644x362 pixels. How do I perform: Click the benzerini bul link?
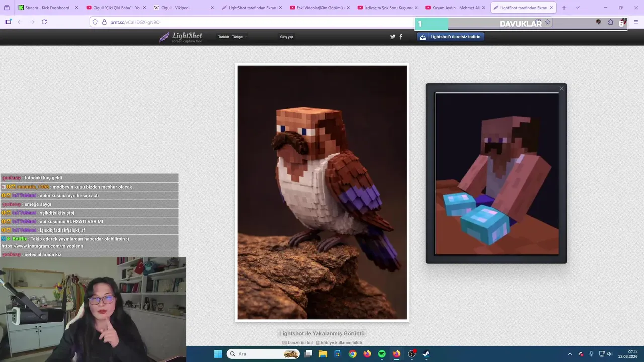coord(297,343)
